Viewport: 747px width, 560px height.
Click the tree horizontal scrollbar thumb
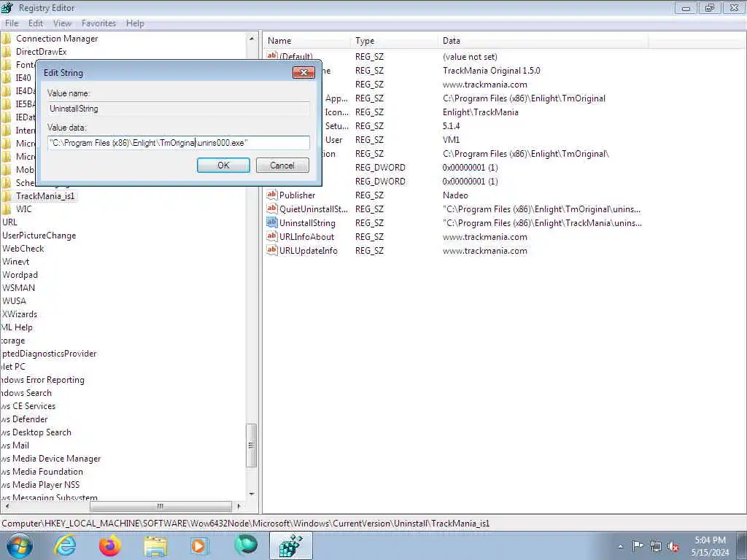coord(160,506)
